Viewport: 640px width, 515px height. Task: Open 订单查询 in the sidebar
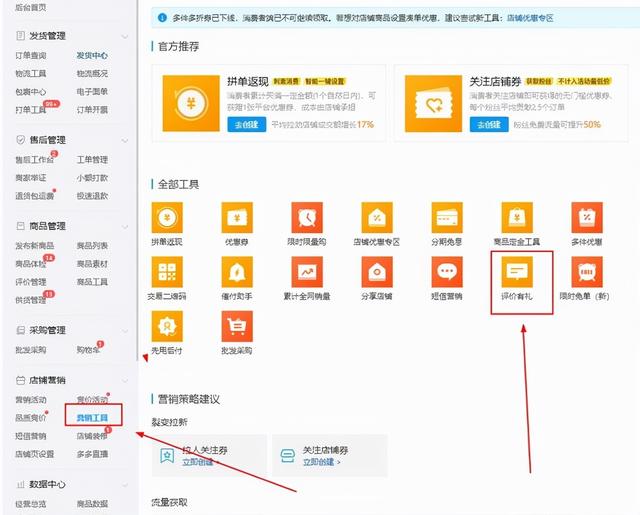point(31,55)
